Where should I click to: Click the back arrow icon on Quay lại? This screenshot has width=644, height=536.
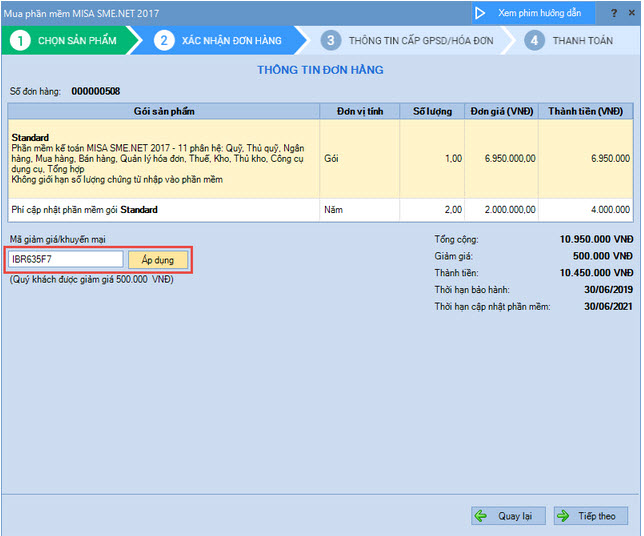click(483, 516)
